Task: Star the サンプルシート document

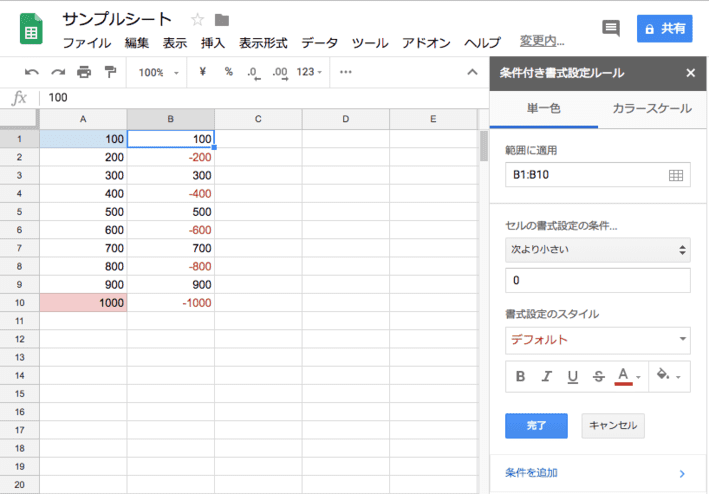Action: [x=197, y=20]
